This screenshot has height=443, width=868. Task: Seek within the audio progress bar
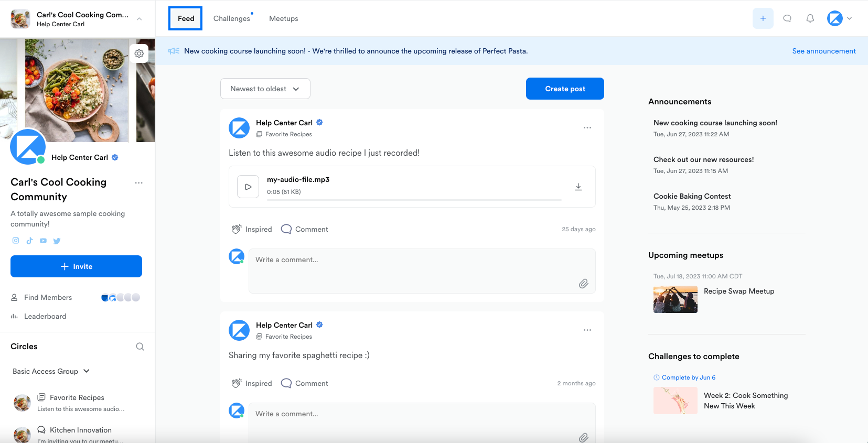coord(414,200)
